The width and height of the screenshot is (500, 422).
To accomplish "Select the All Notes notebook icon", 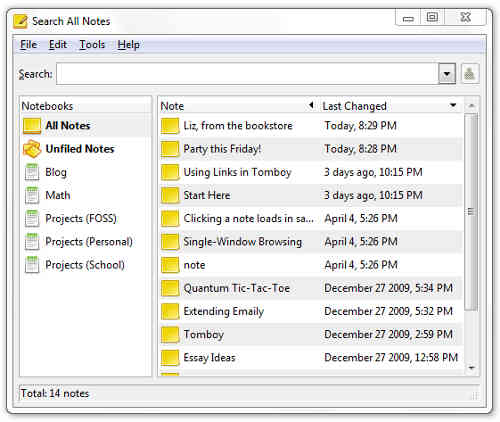I will pyautogui.click(x=32, y=126).
